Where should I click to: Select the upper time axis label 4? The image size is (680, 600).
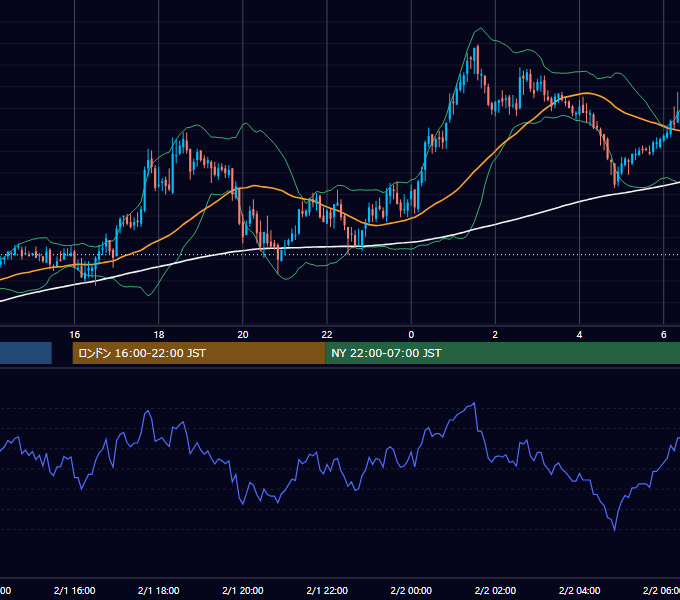(x=579, y=335)
